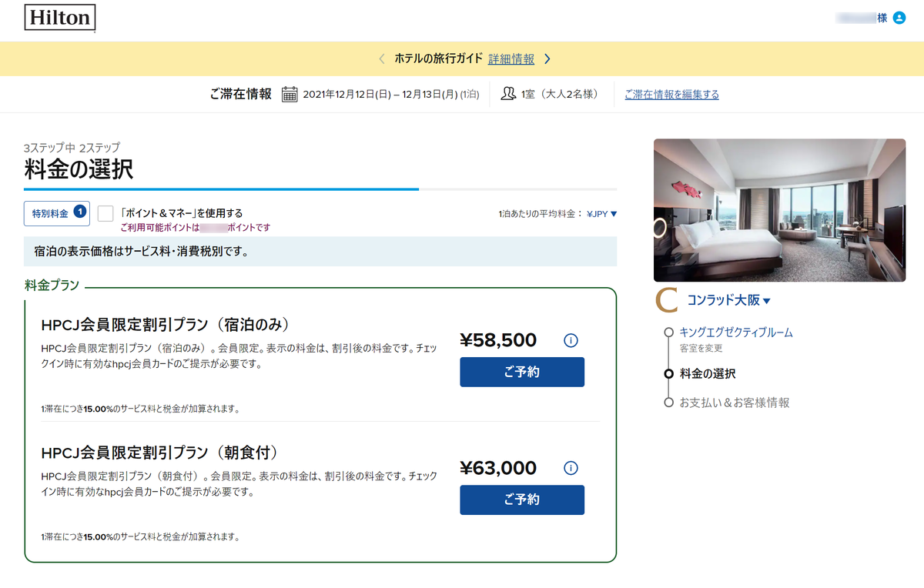Viewport: 924px width, 588px height.
Task: Go to next banner with right chevron
Action: tap(547, 59)
